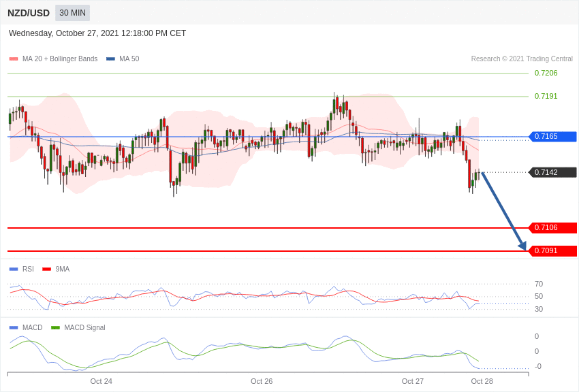Click the Oct 24 date axis label
The image size is (579, 392).
101,381
